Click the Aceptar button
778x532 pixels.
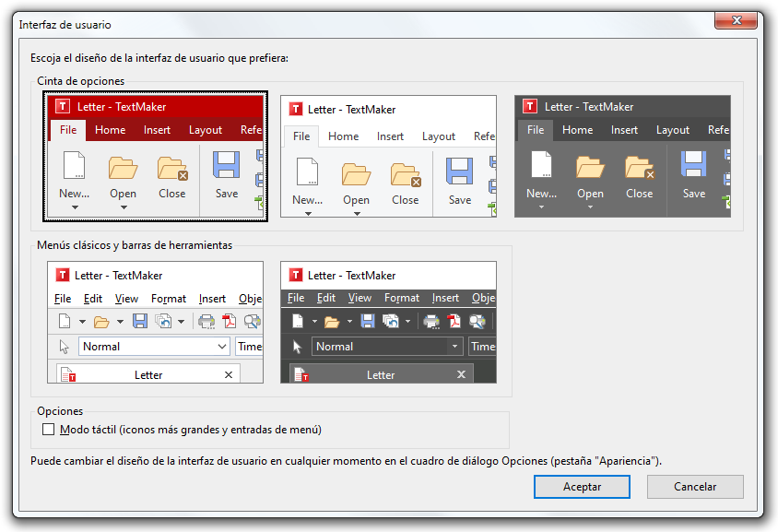click(582, 487)
